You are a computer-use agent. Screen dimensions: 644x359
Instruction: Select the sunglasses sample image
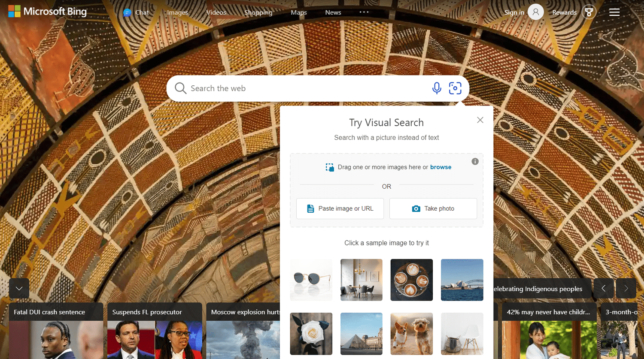click(311, 280)
